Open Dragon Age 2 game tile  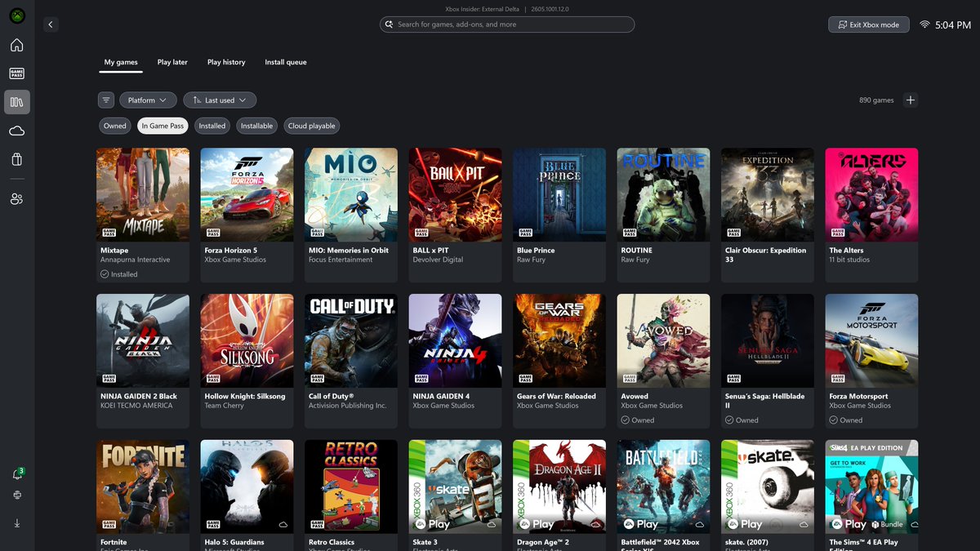pyautogui.click(x=559, y=495)
